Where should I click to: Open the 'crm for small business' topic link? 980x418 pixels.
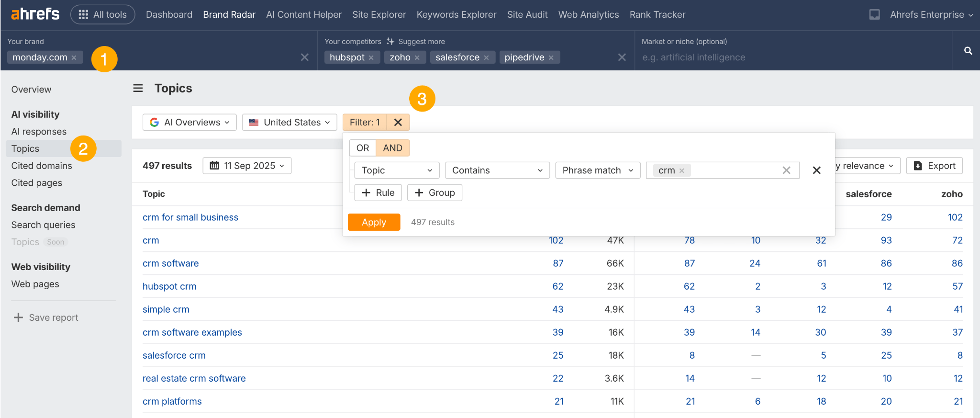pyautogui.click(x=190, y=217)
